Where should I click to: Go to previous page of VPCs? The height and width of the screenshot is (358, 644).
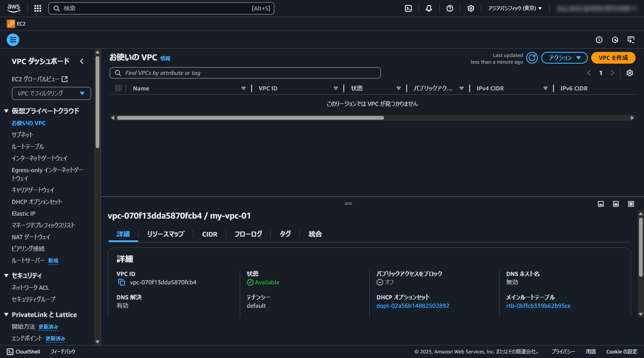pos(589,73)
